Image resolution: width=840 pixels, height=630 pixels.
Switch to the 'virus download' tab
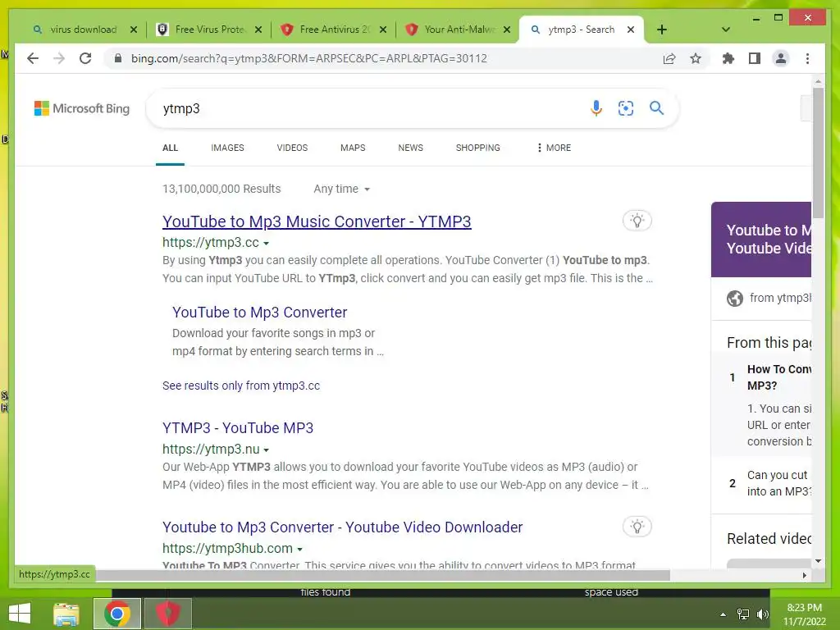[83, 30]
